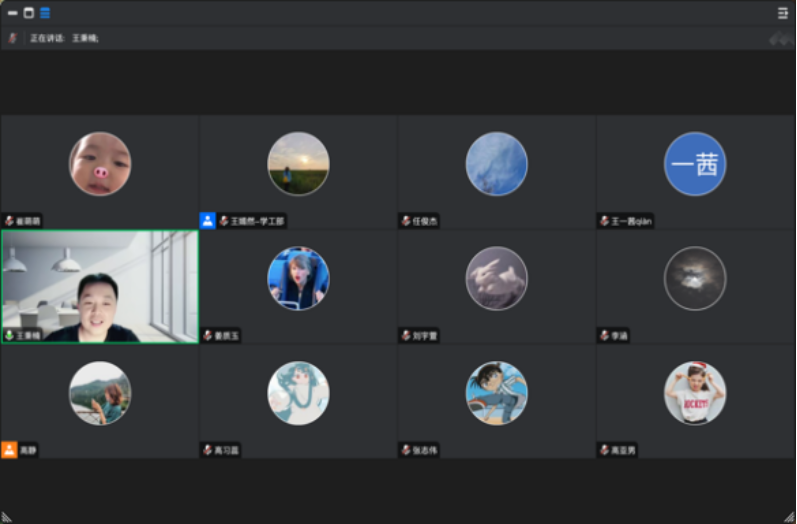Toggle muted mic icon next to 王一茜qiàn
Screen dimensions: 797x524
[x=604, y=221]
